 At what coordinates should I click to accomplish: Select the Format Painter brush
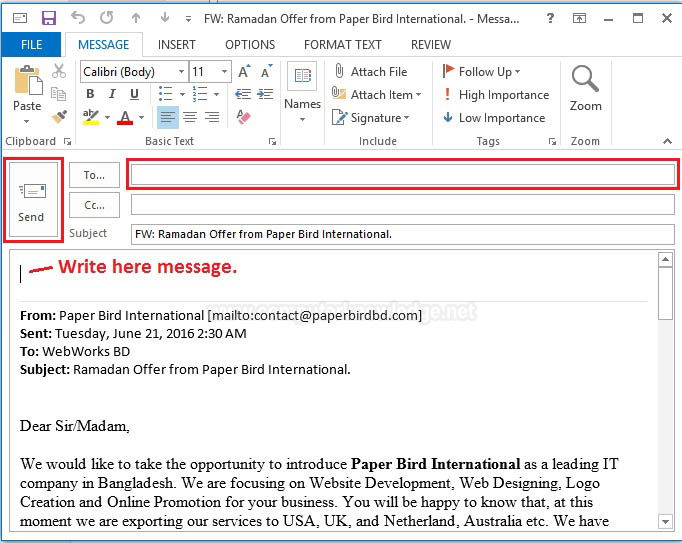(x=59, y=117)
